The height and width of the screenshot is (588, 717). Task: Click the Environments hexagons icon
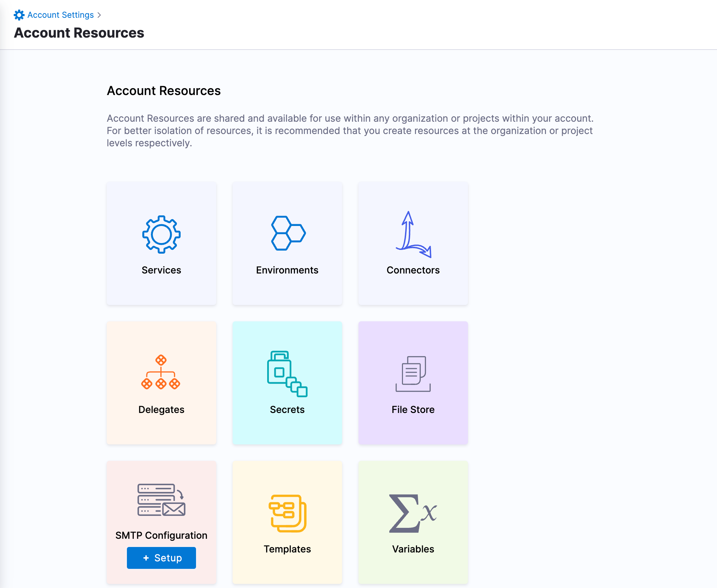[x=288, y=233]
